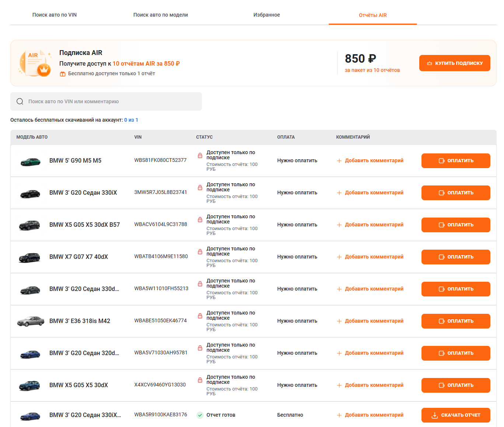Click the silver BMW E36 car thumbnail

pyautogui.click(x=31, y=321)
